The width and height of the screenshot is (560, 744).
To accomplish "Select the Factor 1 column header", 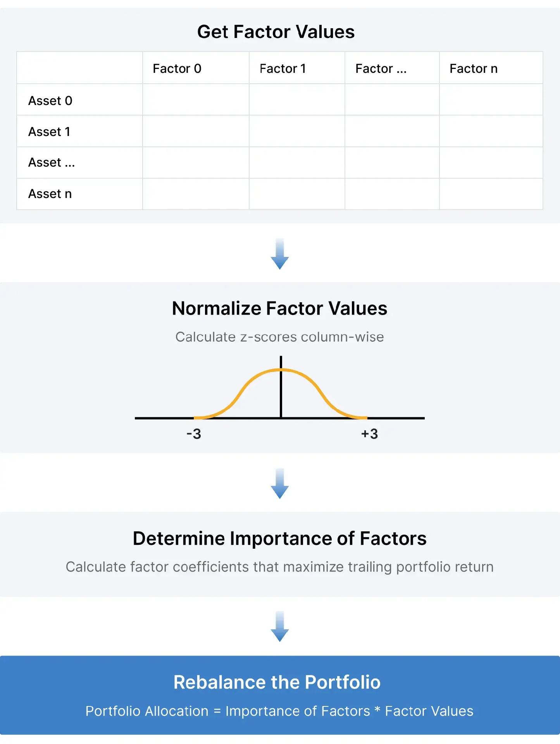I will click(x=283, y=69).
